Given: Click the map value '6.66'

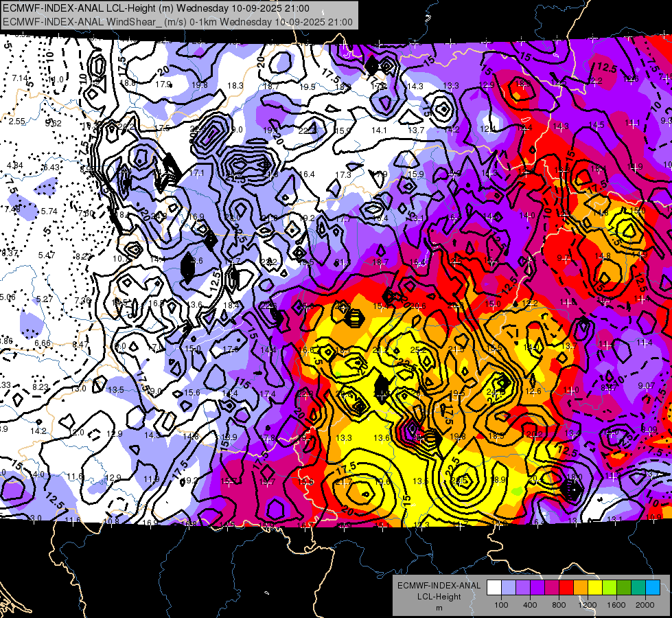Looking at the screenshot, I should tap(43, 343).
